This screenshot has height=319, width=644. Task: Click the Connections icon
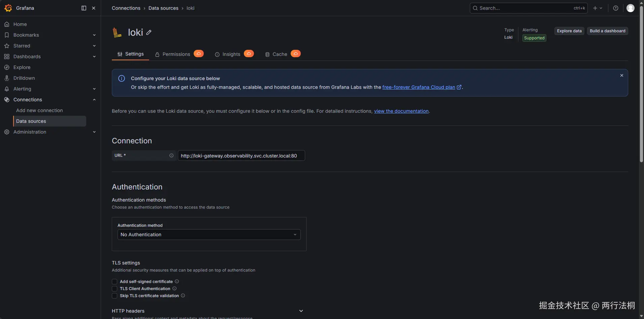click(7, 100)
